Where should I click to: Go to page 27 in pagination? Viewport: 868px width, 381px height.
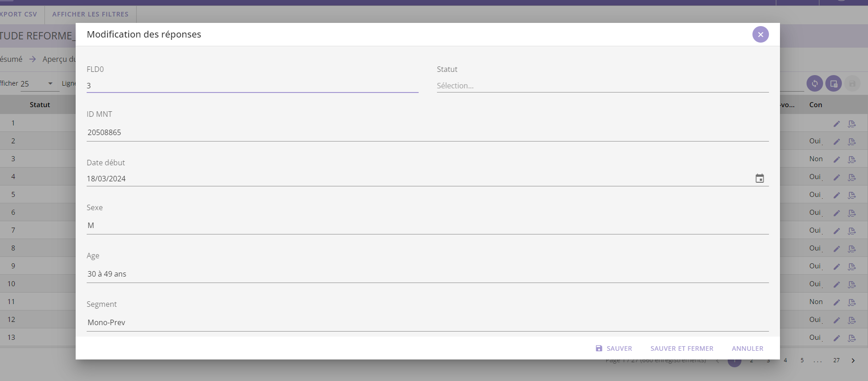[836, 360]
